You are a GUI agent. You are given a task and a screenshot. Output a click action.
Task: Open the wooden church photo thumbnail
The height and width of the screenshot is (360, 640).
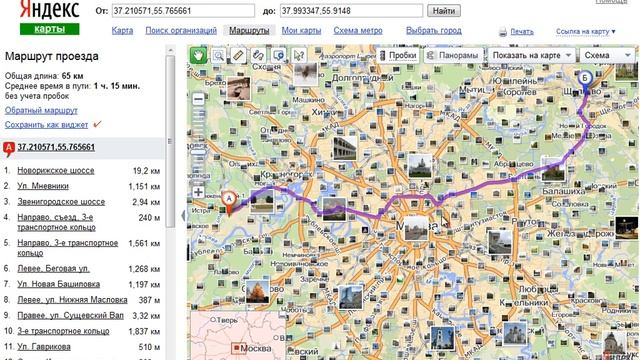[x=257, y=292]
